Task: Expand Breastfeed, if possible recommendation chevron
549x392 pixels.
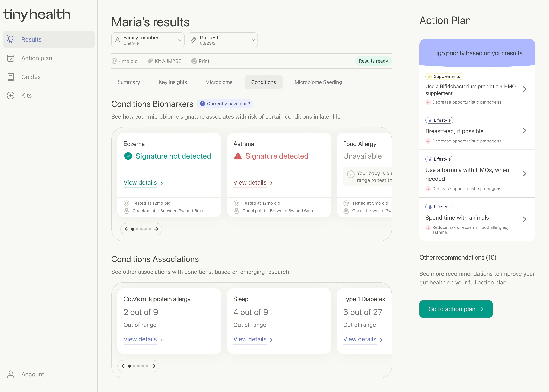Action: (524, 131)
